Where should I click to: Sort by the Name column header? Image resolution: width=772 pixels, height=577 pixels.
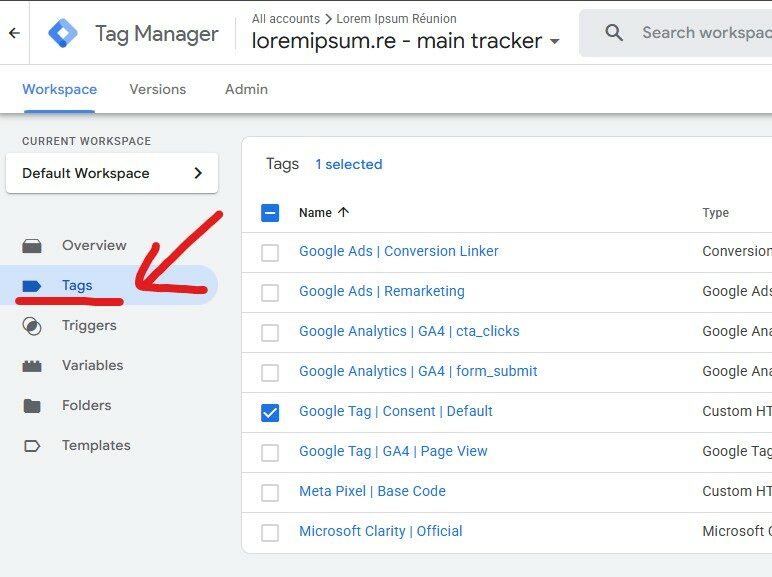click(315, 213)
